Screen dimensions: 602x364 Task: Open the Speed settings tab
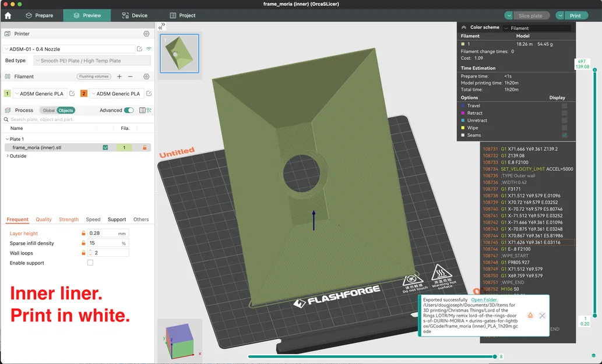(x=93, y=220)
